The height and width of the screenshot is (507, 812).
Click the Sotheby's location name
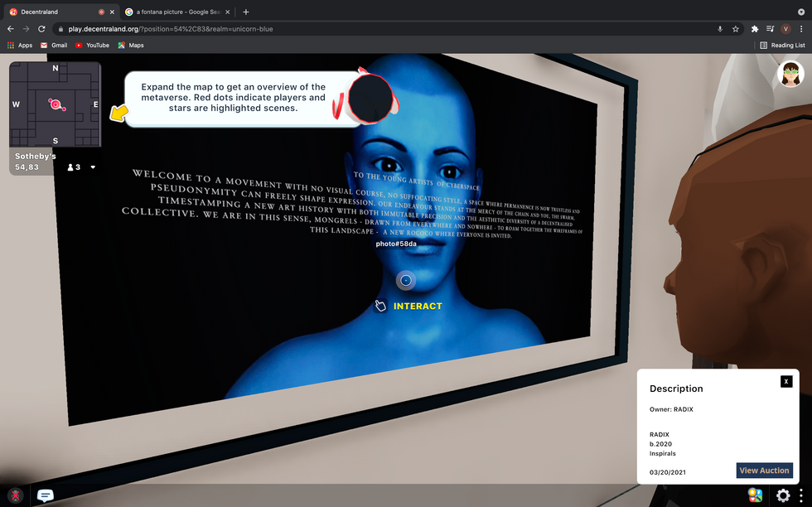pyautogui.click(x=35, y=156)
